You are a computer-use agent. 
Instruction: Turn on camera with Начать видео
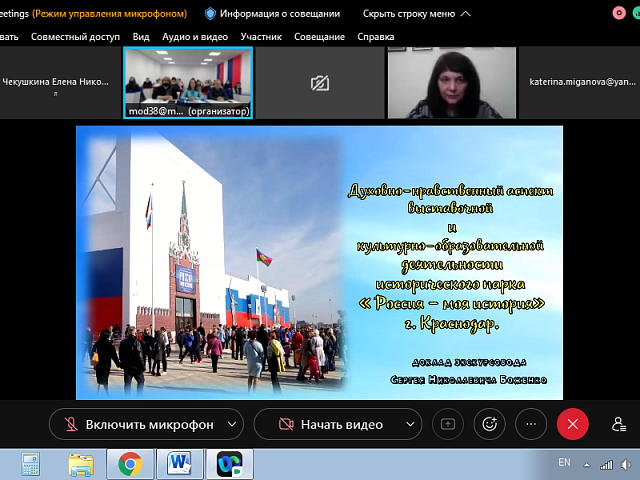coord(330,424)
